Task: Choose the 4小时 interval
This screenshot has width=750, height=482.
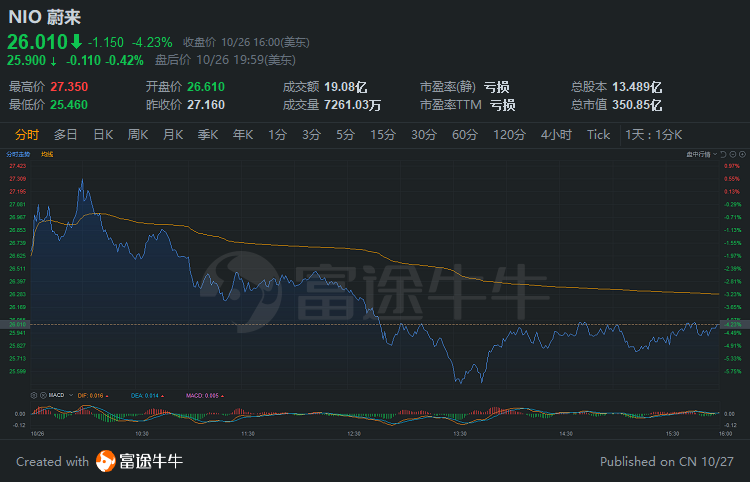Action: pos(556,135)
